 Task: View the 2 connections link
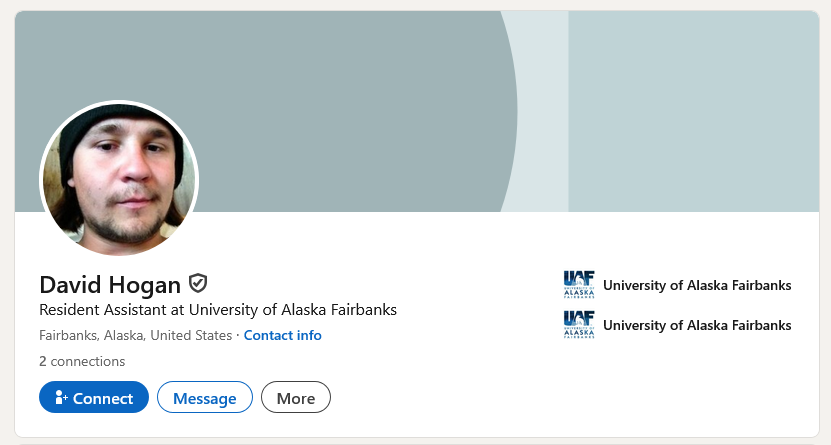point(82,361)
